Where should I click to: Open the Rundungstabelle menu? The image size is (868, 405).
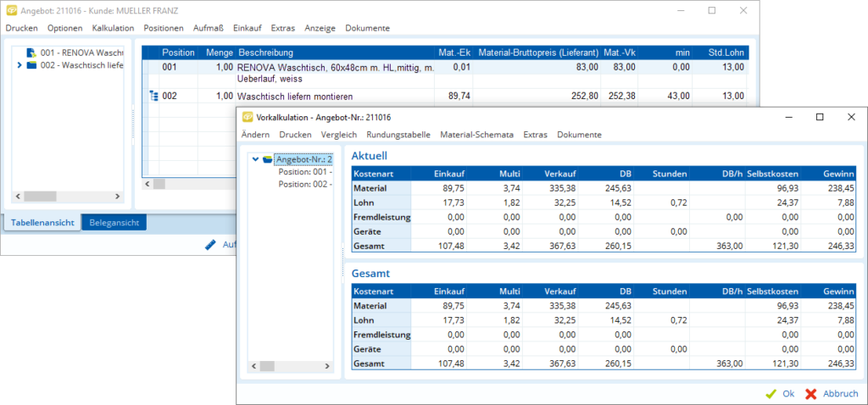[398, 135]
